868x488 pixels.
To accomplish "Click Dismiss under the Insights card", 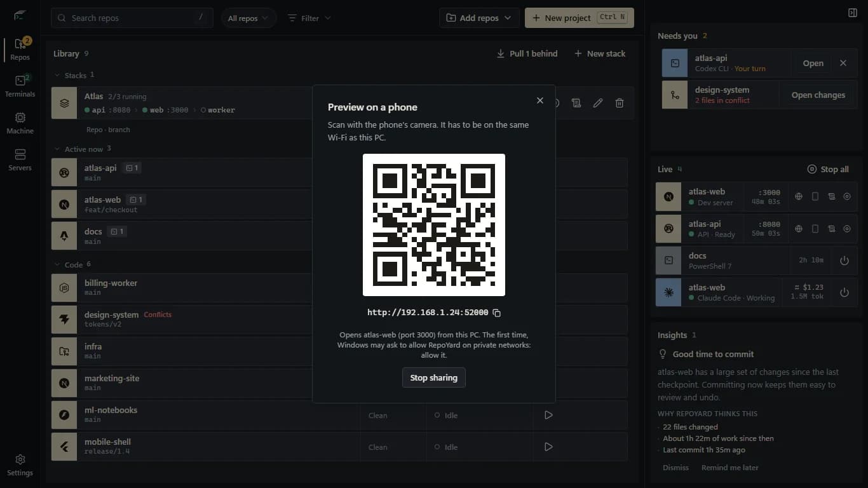I will click(x=675, y=468).
